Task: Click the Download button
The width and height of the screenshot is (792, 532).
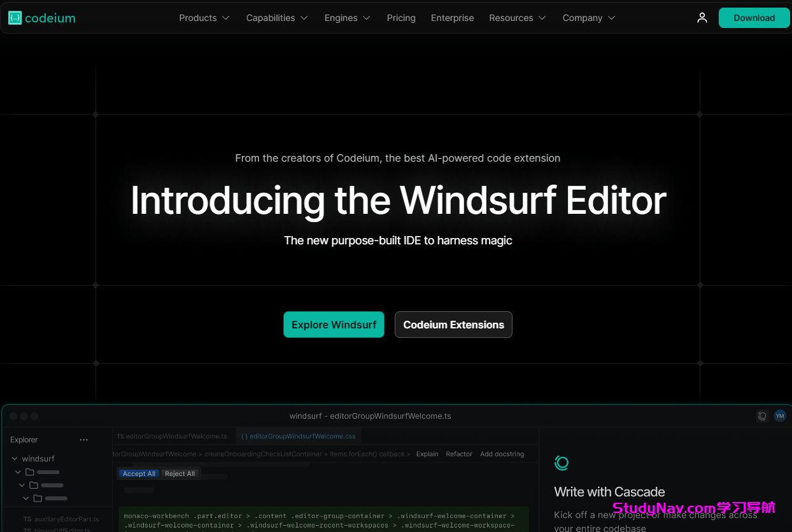Action: click(754, 18)
